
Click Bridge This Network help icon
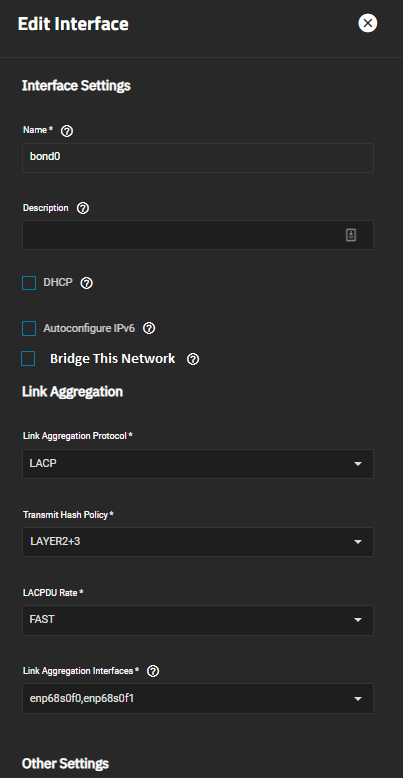193,359
